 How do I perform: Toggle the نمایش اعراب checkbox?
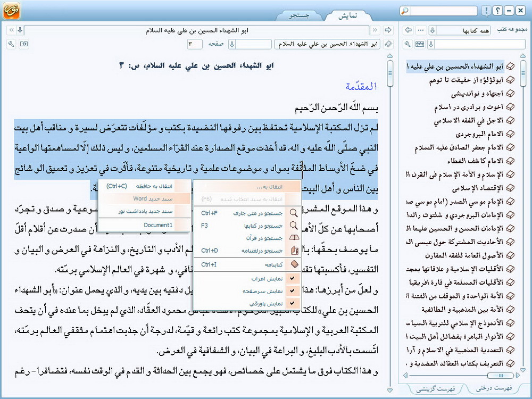click(x=292, y=279)
